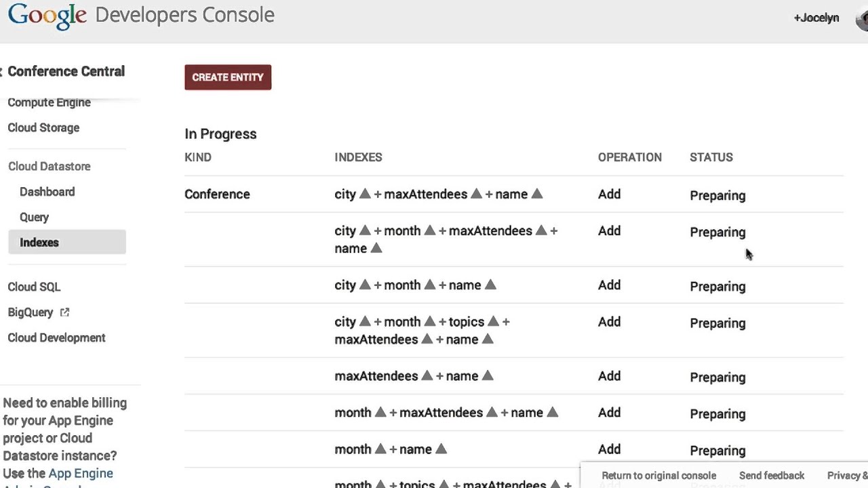Click ascending triangle after name in first index row
868x488 pixels.
[537, 195]
